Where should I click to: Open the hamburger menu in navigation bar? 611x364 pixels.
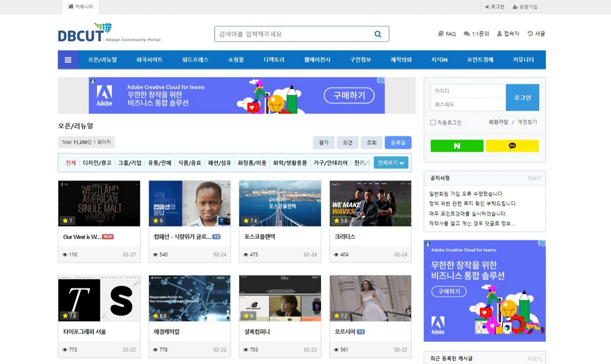pyautogui.click(x=68, y=60)
